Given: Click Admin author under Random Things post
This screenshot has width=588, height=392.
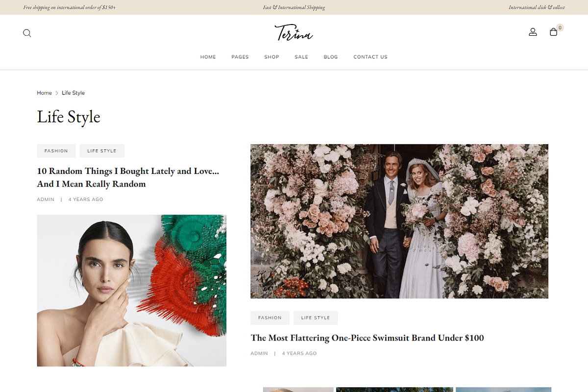Looking at the screenshot, I should 46,199.
